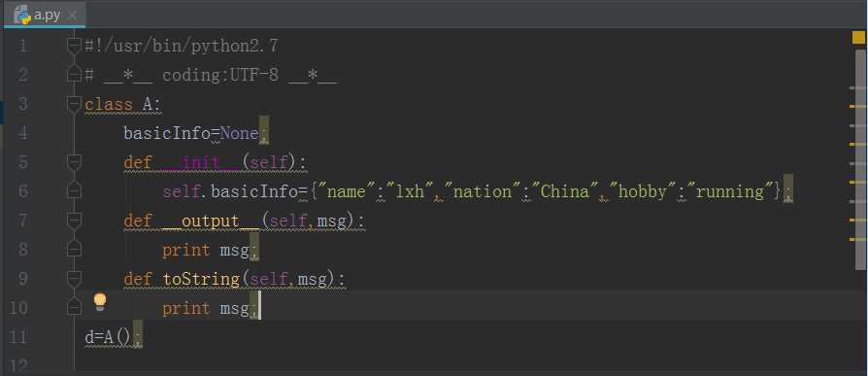The image size is (868, 376).
Task: Click the fold end marker on line 8
Action: (x=74, y=249)
